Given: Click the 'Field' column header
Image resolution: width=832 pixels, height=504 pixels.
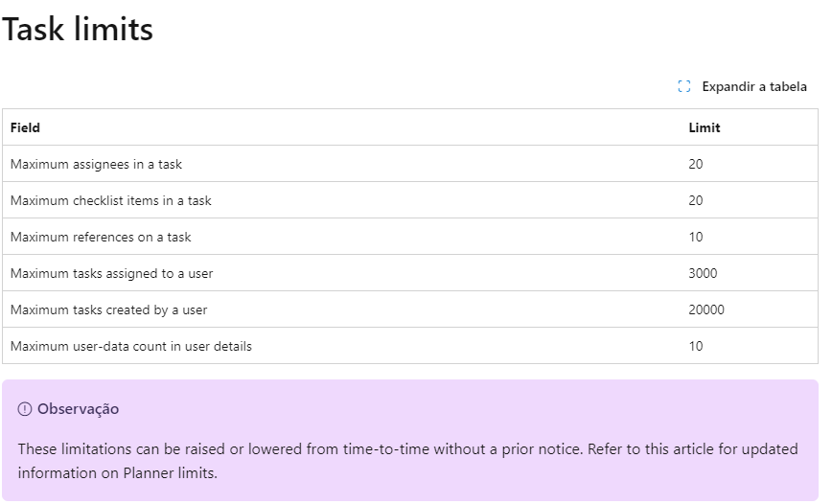Looking at the screenshot, I should 25,127.
